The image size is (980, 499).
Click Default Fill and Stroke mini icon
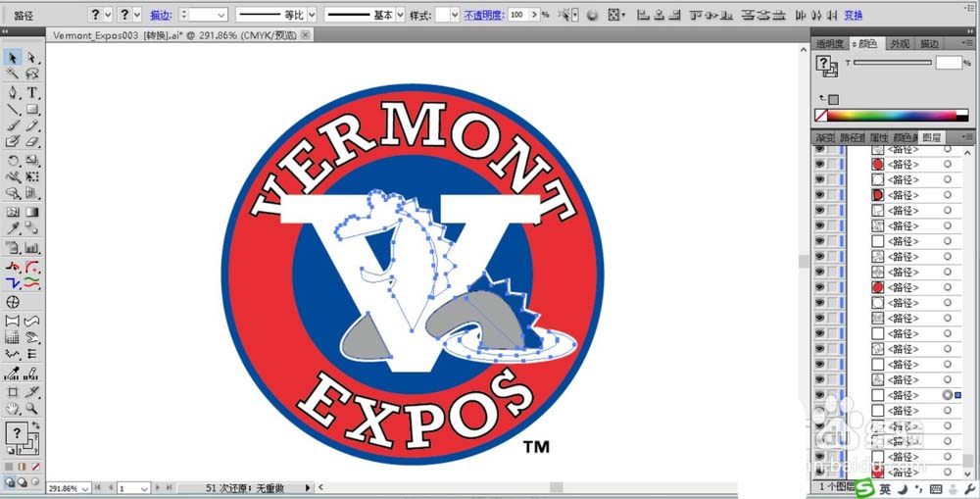[10, 450]
